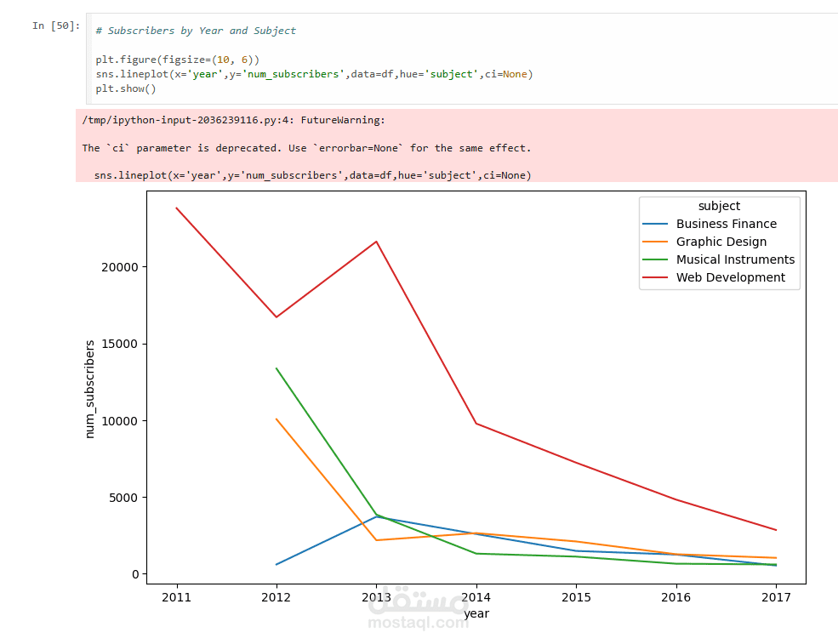Click the Musical Instruments legend label
This screenshot has width=838, height=644.
click(x=735, y=259)
